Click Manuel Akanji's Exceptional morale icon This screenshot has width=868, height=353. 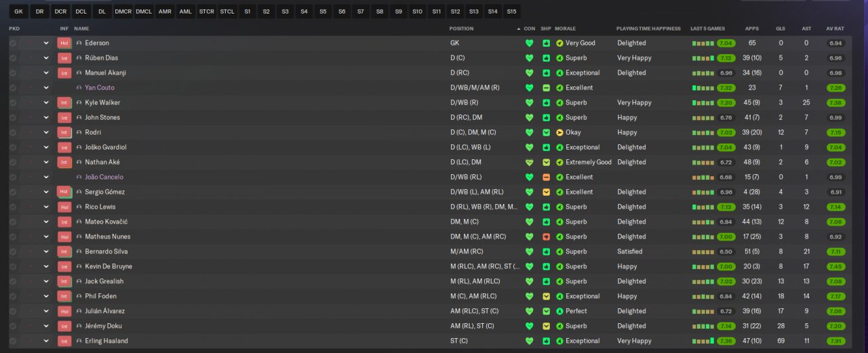point(559,72)
